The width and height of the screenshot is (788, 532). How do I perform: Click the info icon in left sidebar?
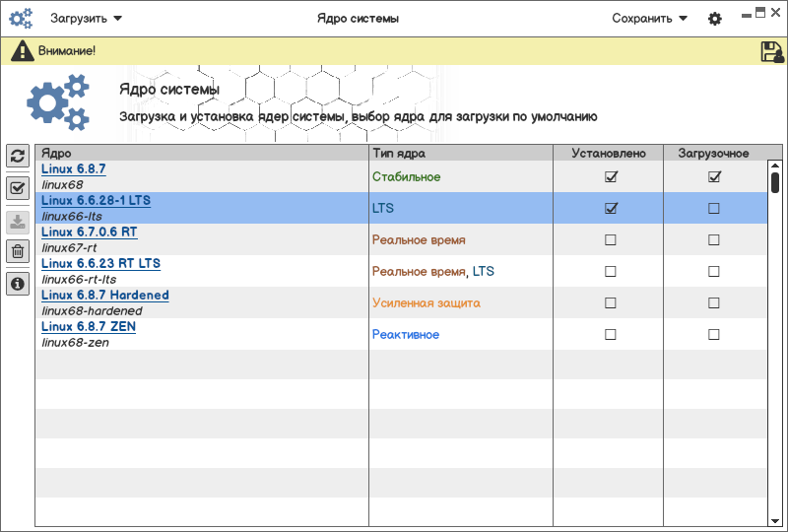pyautogui.click(x=17, y=284)
